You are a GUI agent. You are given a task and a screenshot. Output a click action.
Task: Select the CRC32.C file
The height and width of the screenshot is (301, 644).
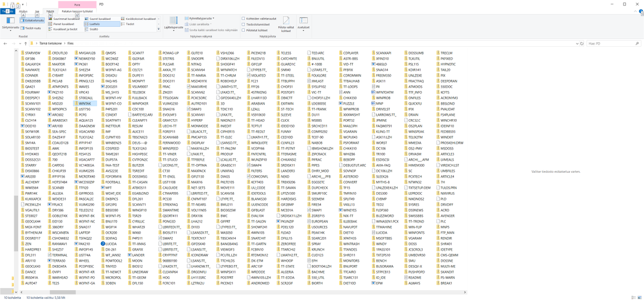click(x=412, y=120)
